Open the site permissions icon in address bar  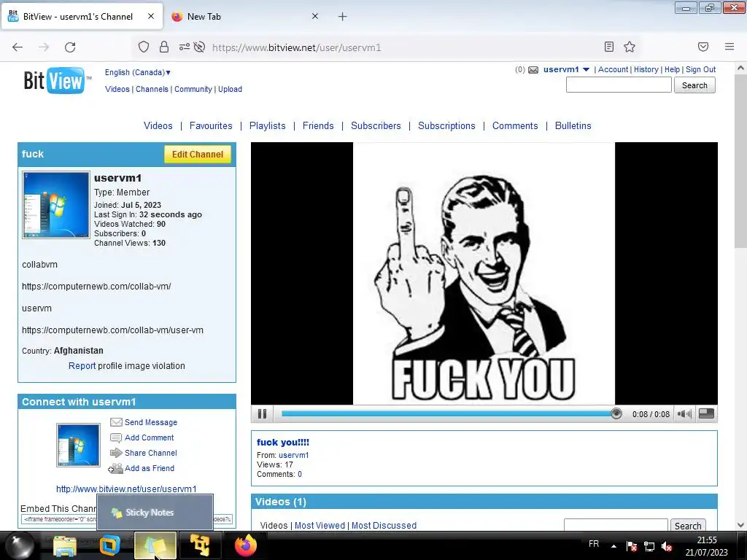coord(185,47)
